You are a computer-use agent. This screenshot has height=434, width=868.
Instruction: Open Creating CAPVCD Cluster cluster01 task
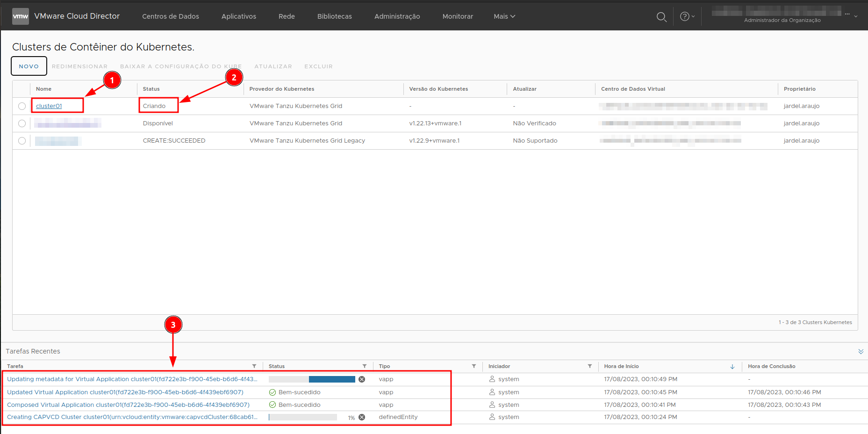pos(132,417)
